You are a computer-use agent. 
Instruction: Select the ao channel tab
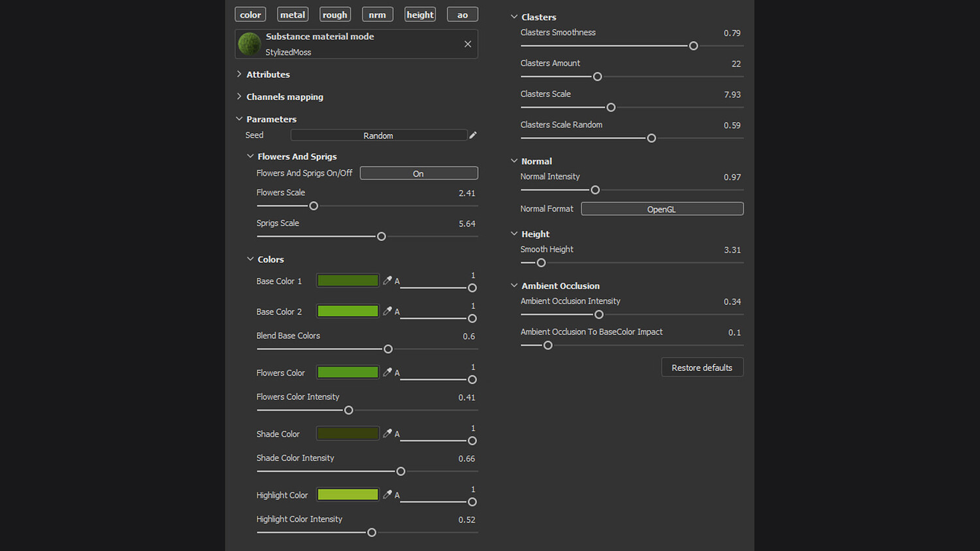tap(463, 14)
